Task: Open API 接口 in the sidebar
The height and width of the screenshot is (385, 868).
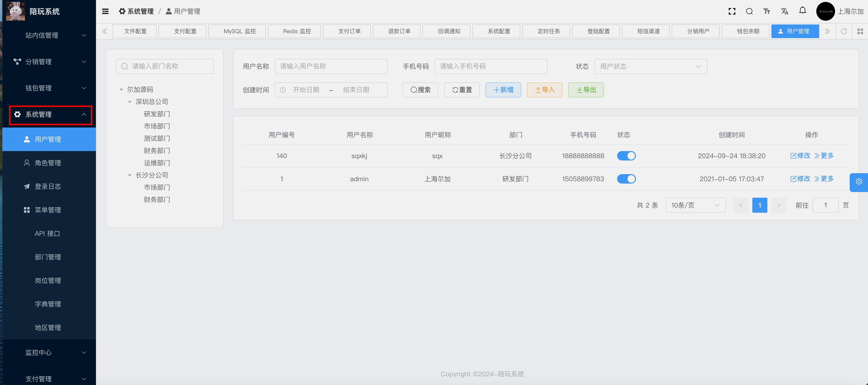Action: click(49, 233)
